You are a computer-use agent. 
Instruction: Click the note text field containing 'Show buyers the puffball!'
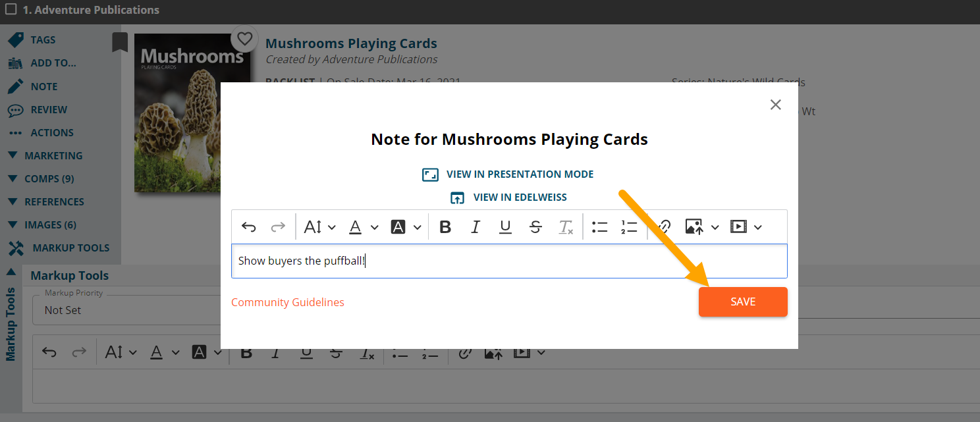(509, 261)
